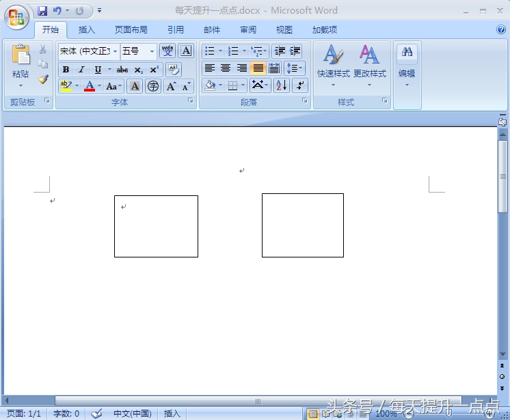The height and width of the screenshot is (420, 510).
Task: Switch to the 页面布局 tab
Action: (131, 30)
